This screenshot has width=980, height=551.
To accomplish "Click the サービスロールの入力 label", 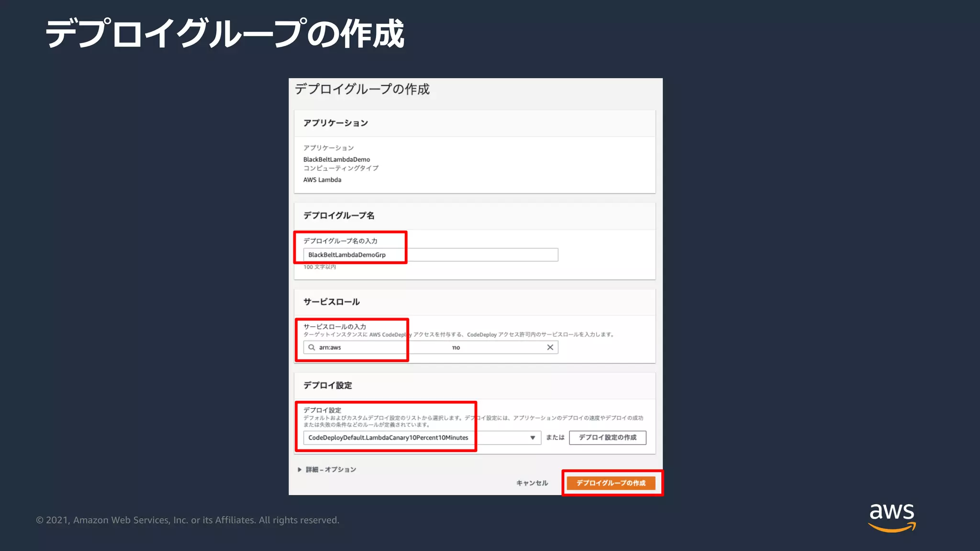I will (x=334, y=327).
